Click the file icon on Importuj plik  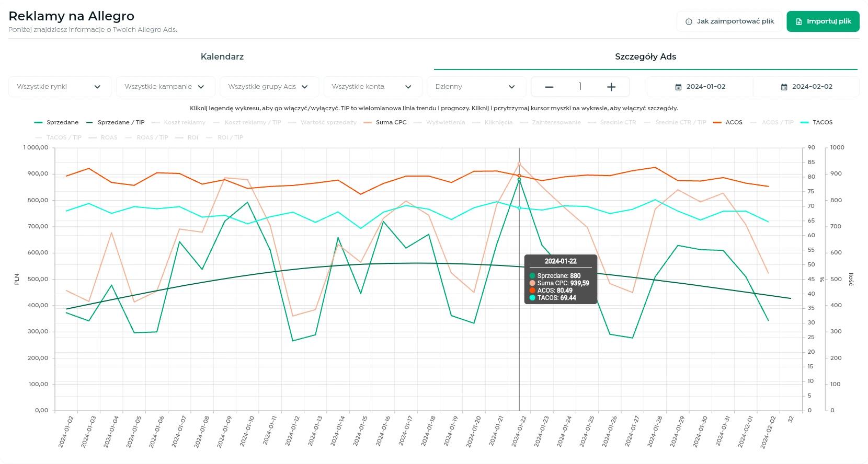(798, 21)
